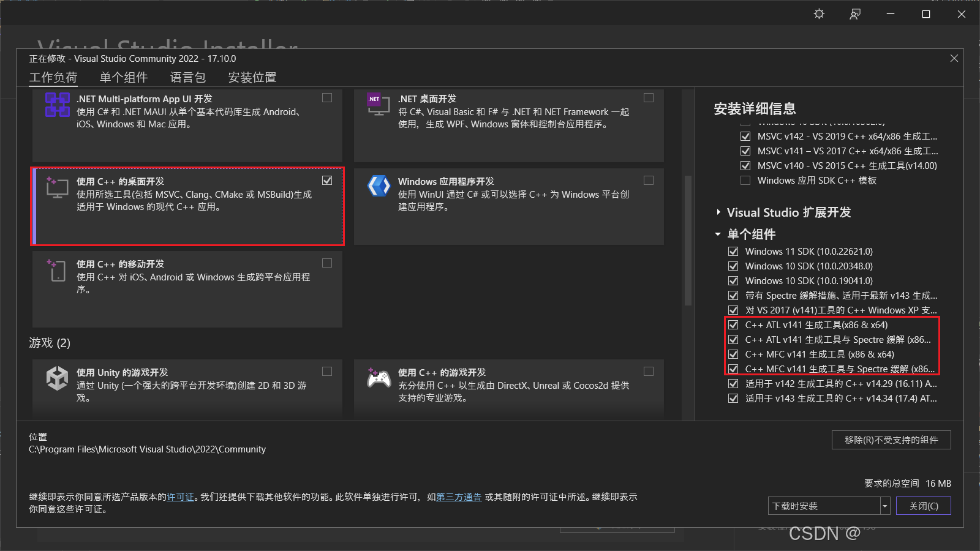The height and width of the screenshot is (551, 980).
Task: Check the 使用 C++ 的移动开发 workload
Action: pos(327,263)
